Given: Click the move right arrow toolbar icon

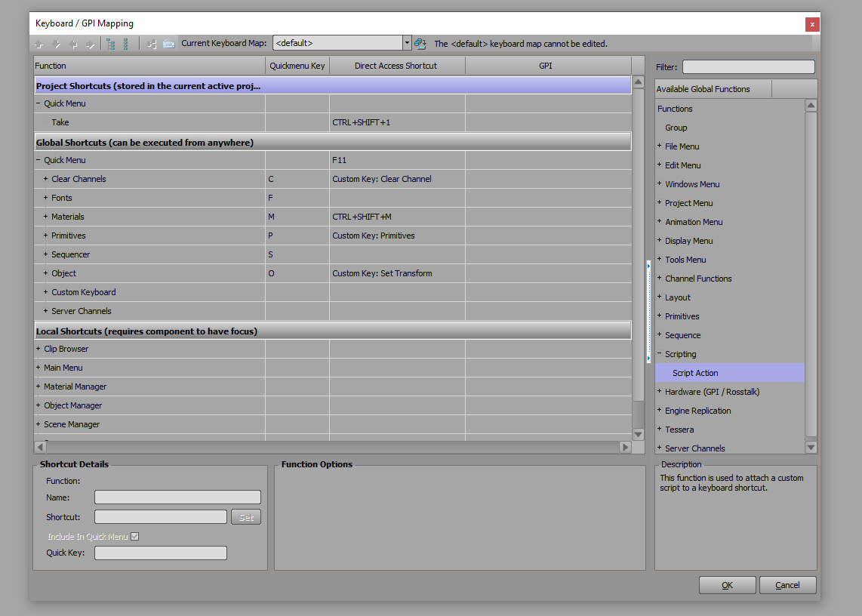Looking at the screenshot, I should point(90,44).
